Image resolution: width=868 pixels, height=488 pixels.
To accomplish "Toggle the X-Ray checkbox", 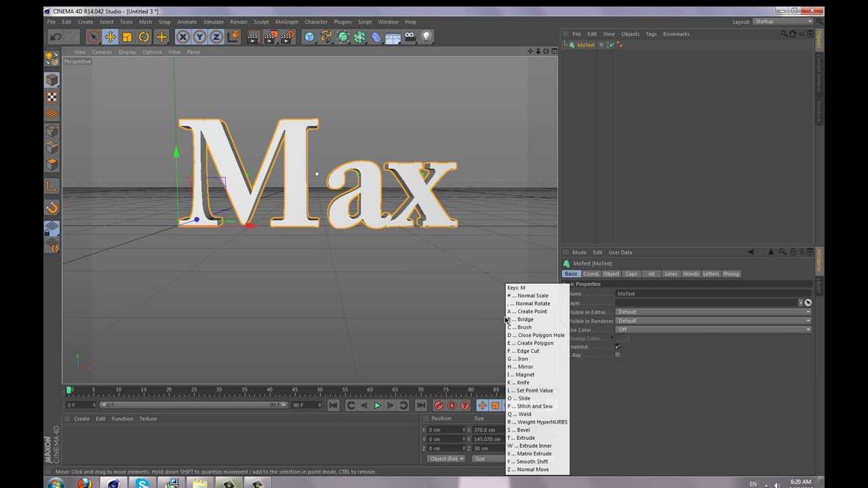I will pos(617,354).
